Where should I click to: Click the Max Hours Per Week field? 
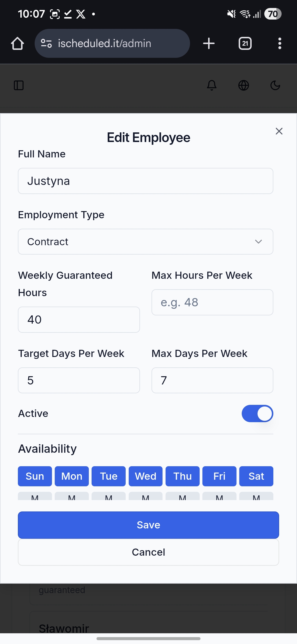[x=212, y=302]
